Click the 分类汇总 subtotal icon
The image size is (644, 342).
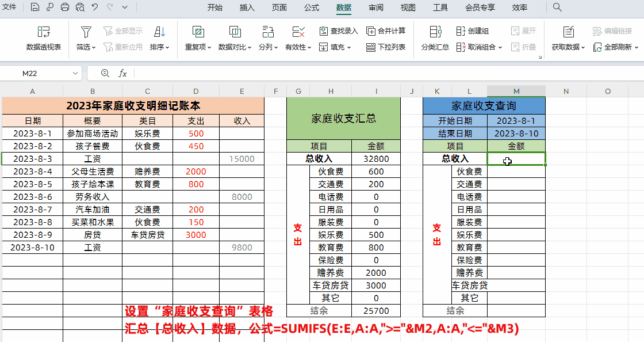coord(435,32)
